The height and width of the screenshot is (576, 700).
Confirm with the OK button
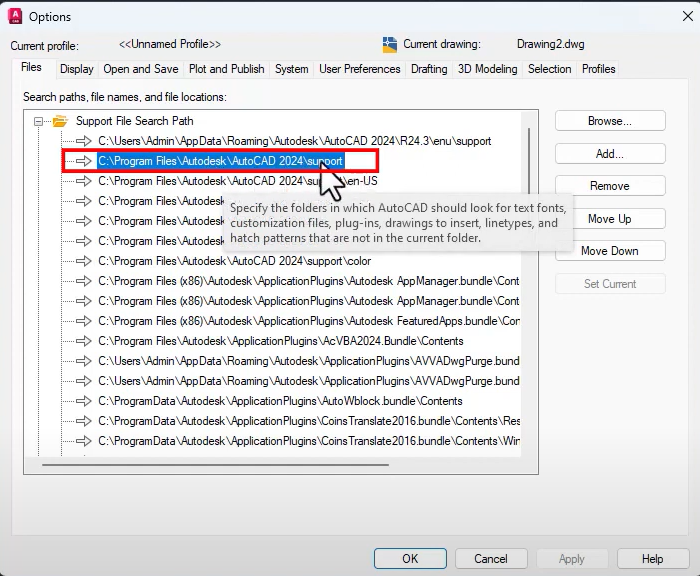(410, 559)
